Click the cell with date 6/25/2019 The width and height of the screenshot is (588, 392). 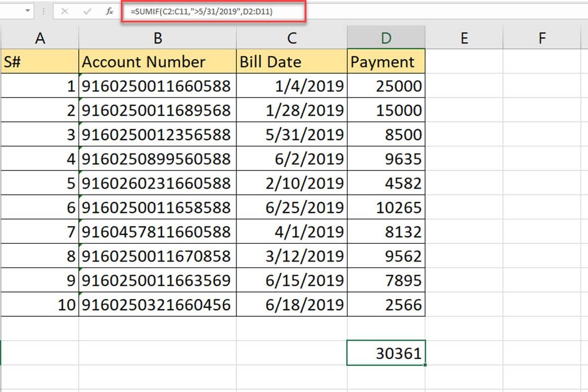(292, 207)
